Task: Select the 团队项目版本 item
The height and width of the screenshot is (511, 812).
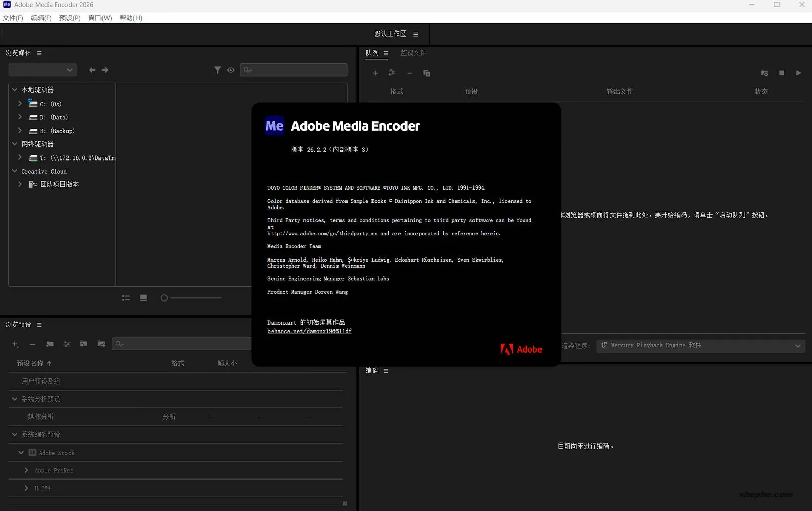Action: point(59,184)
